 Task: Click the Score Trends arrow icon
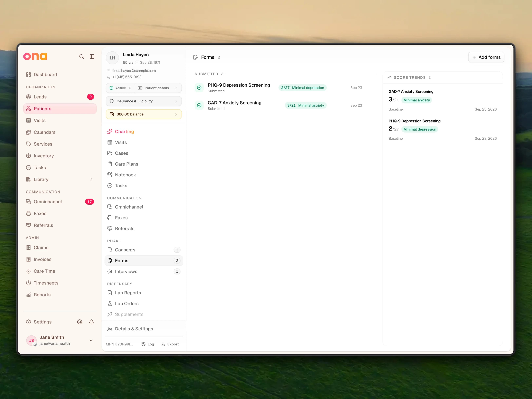[389, 77]
